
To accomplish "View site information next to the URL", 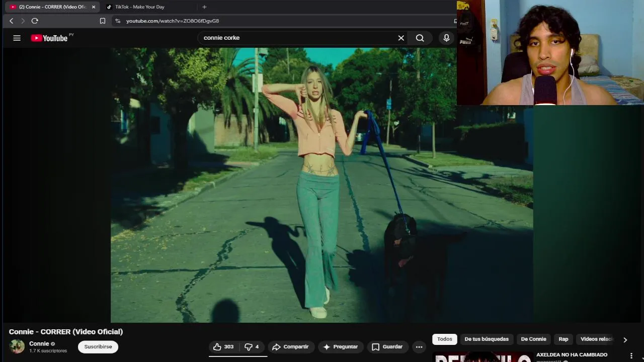I will [x=118, y=21].
